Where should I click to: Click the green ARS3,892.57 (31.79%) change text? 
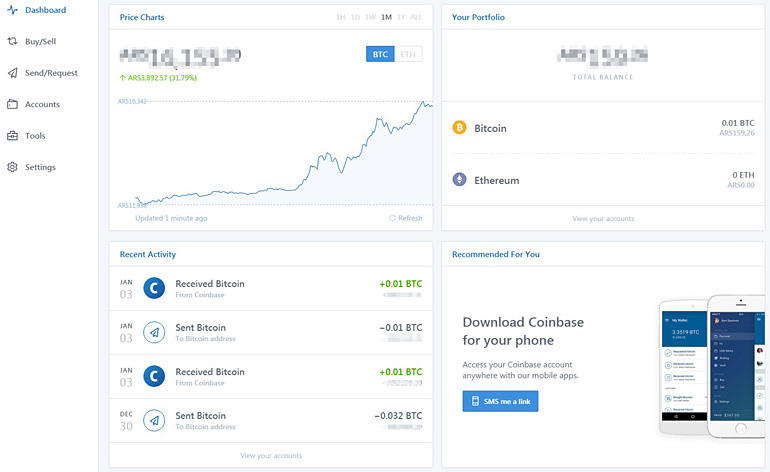(x=158, y=78)
